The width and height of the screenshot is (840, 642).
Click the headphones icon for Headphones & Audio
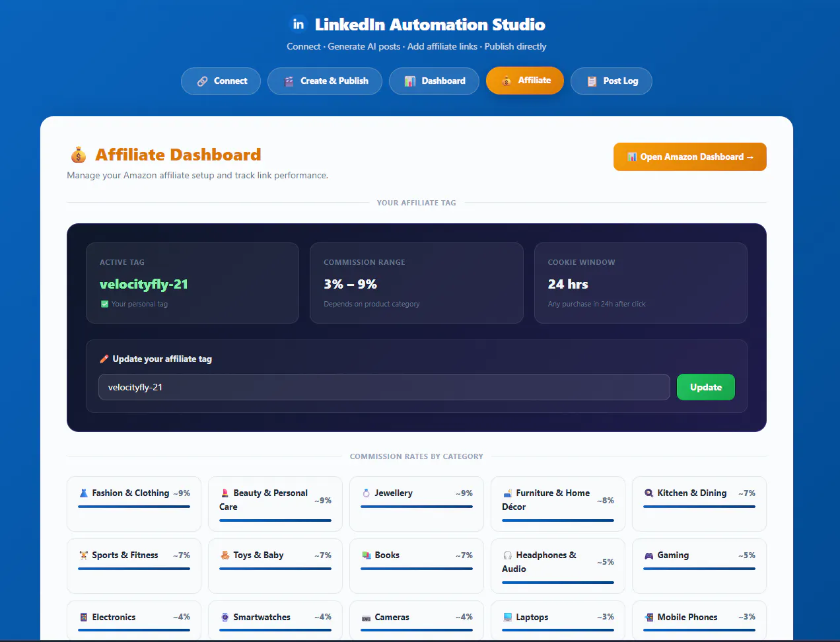point(508,555)
